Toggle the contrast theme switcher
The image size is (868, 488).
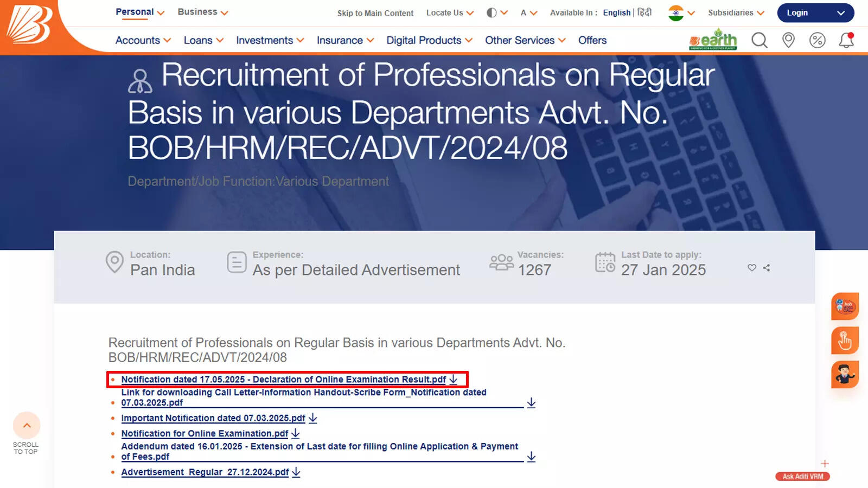click(x=496, y=12)
